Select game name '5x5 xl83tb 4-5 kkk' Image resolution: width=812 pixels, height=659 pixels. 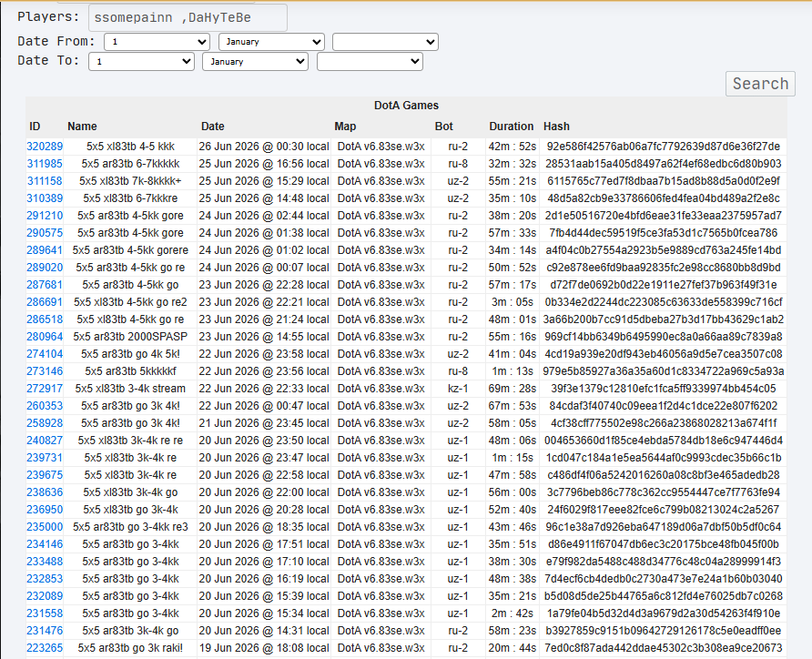(x=130, y=147)
